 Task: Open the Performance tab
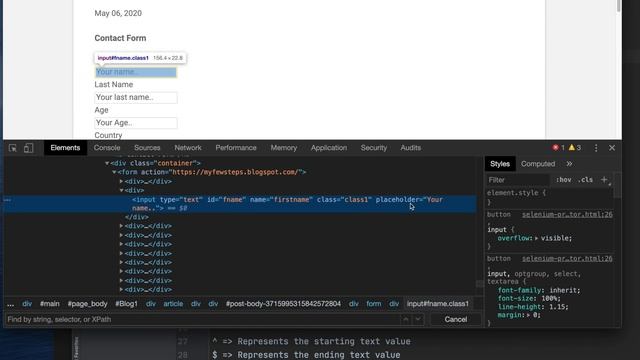tap(236, 148)
